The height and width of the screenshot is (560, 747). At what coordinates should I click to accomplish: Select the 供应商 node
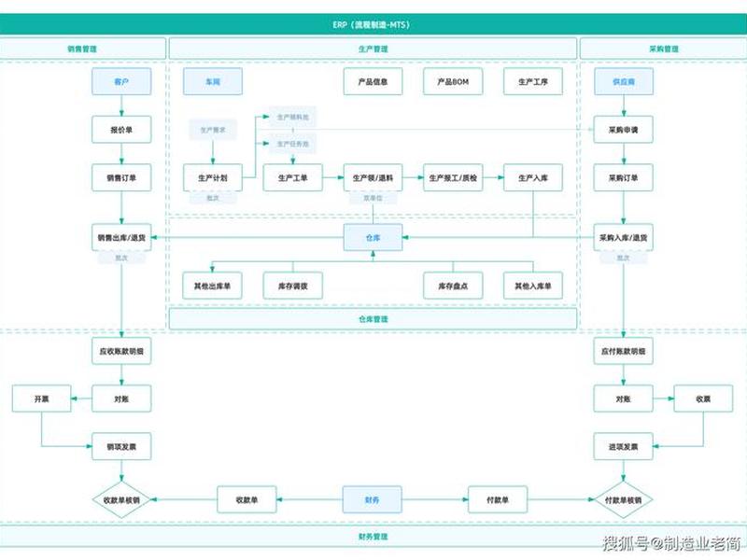[x=623, y=81]
